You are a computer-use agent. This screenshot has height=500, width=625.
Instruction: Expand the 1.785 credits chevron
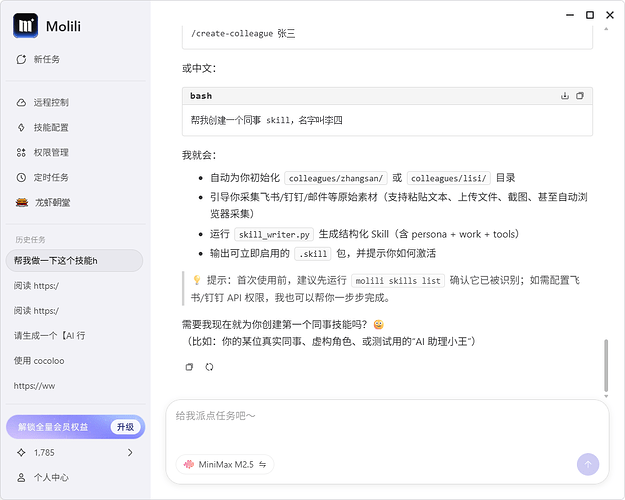point(130,453)
